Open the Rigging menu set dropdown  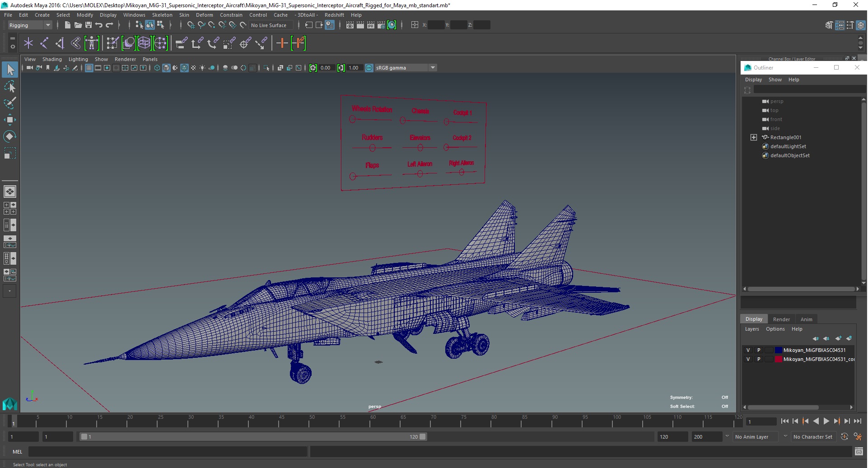click(x=30, y=25)
